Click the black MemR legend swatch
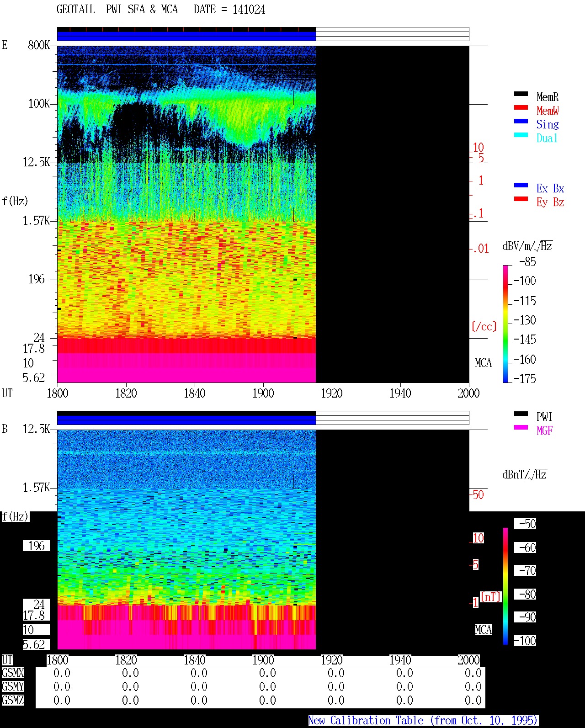This screenshot has height=728, width=585. click(521, 94)
